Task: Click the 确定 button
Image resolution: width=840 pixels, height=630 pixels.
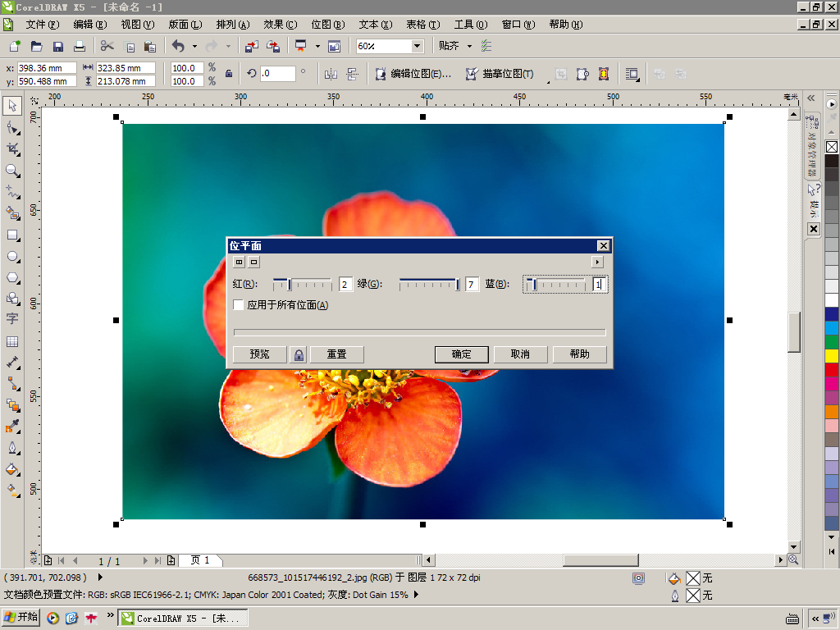Action: click(x=461, y=354)
